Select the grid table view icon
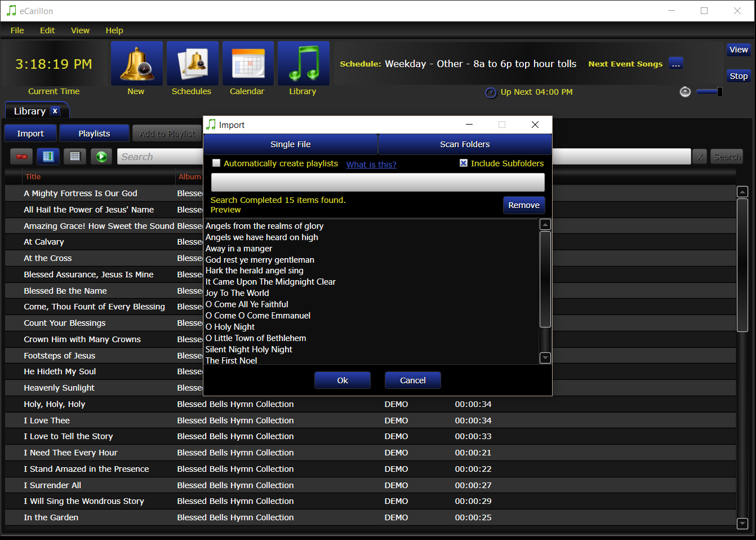Screen dimensions: 756x540 [x=75, y=157]
